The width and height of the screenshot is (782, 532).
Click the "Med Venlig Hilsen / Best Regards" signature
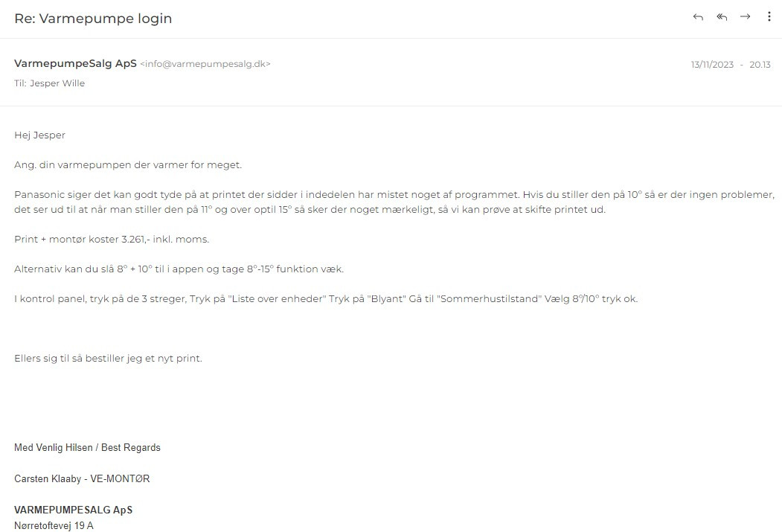click(x=87, y=448)
